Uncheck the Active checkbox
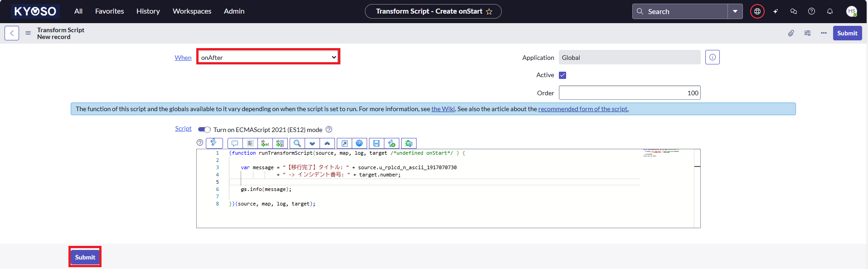 [x=563, y=75]
